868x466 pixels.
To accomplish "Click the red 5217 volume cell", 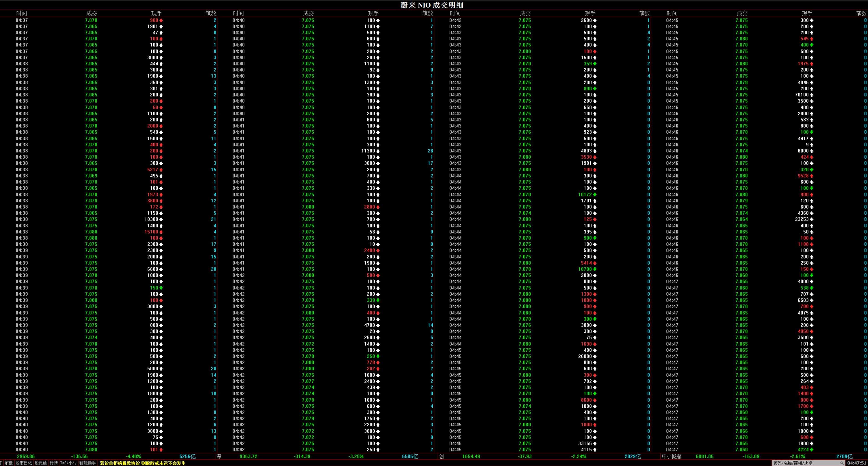I will [x=155, y=170].
